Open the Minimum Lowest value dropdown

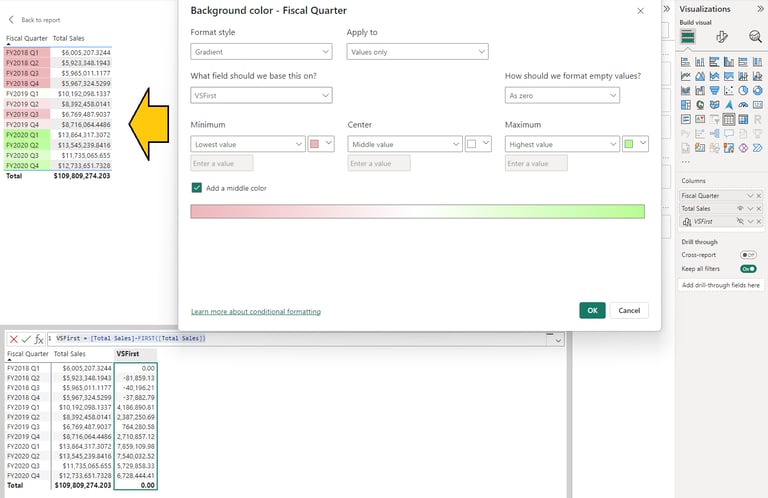click(248, 144)
